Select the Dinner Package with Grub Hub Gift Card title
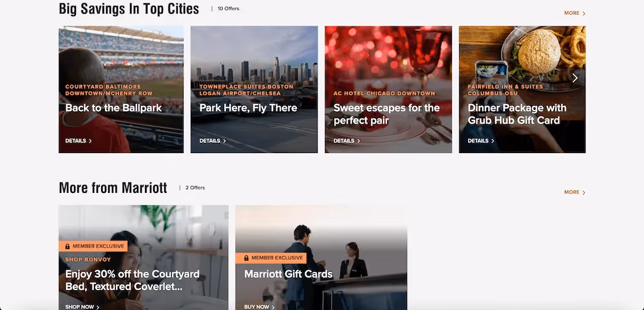The image size is (644, 310). tap(517, 114)
